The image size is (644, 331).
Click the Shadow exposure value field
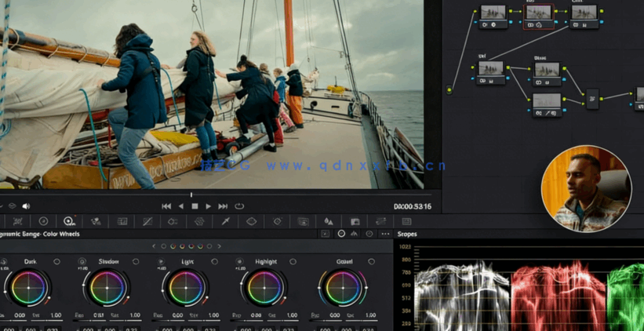(98, 315)
